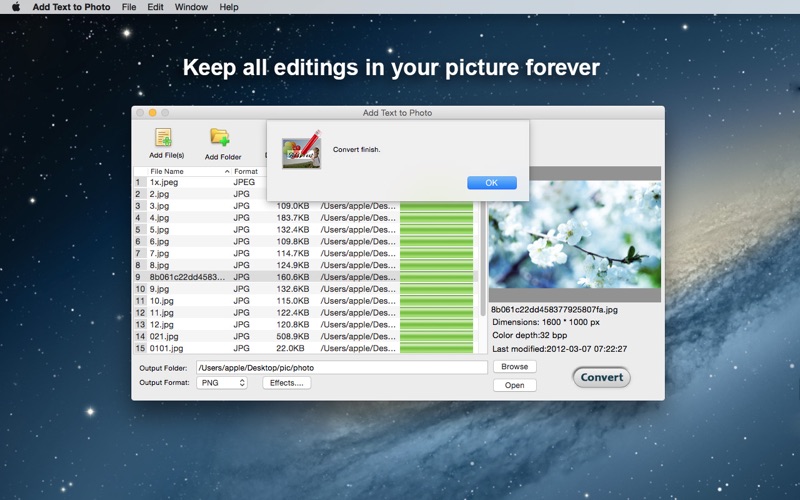Open the File menu
Image resolution: width=800 pixels, height=500 pixels.
[129, 7]
